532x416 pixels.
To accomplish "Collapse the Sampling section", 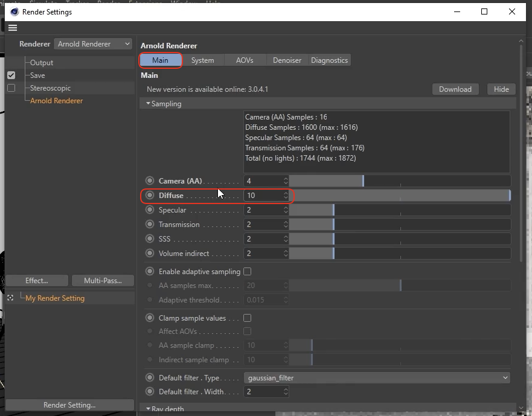I will click(149, 103).
